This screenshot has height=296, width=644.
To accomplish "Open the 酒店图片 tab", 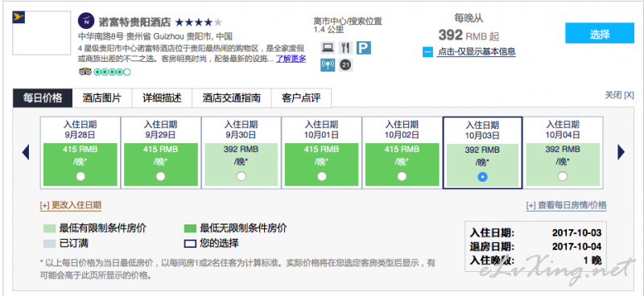I will [x=102, y=98].
